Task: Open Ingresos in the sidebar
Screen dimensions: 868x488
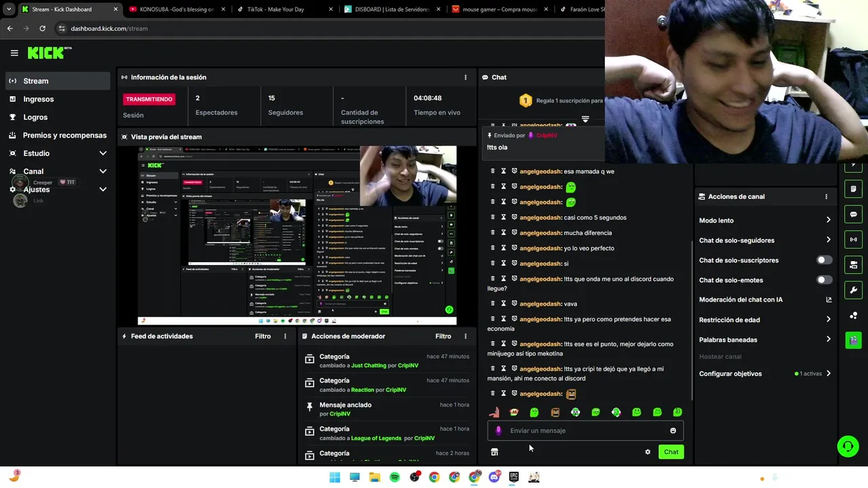Action: [58, 99]
